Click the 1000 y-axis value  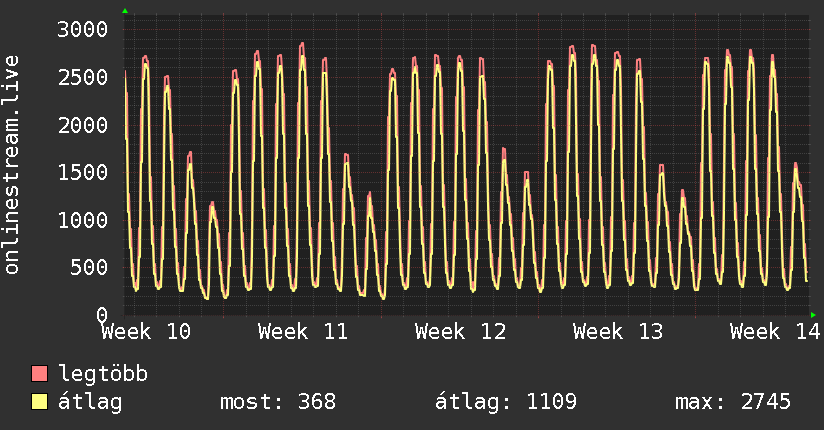click(83, 220)
